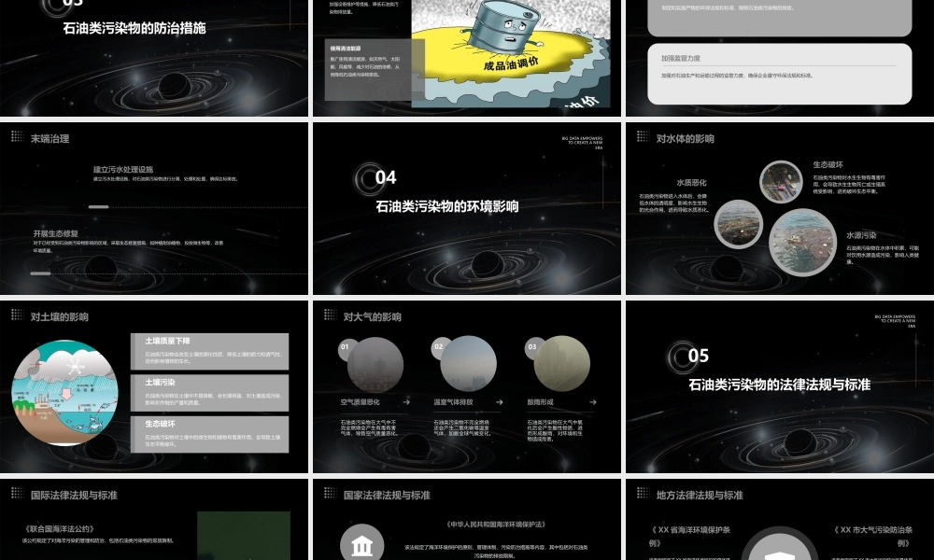
Task: Click the 末端治理 slide title
Action: (x=50, y=139)
